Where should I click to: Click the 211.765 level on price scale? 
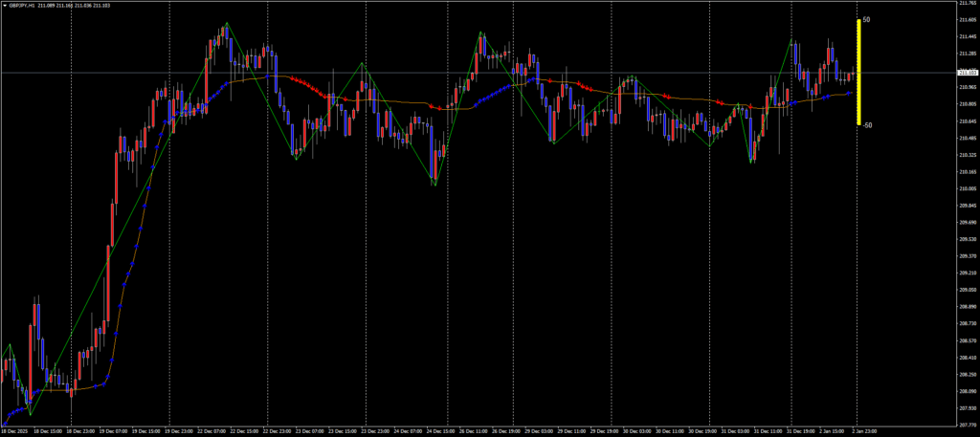pyautogui.click(x=967, y=4)
